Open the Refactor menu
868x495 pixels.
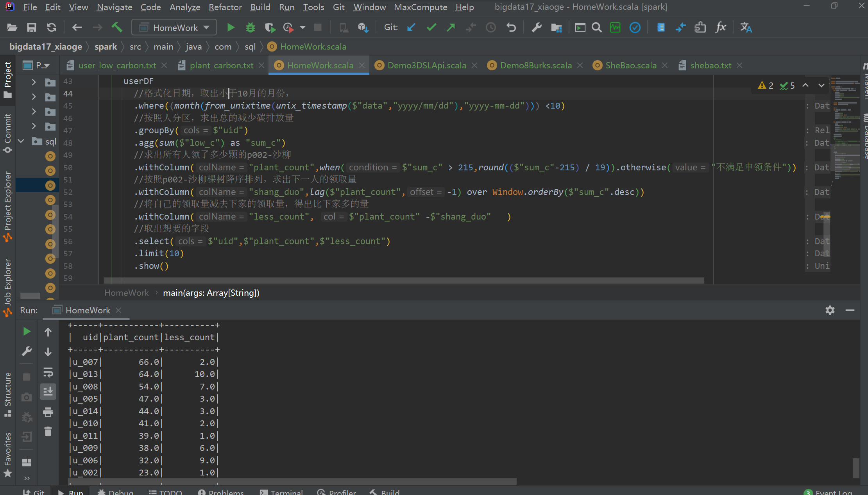pyautogui.click(x=225, y=7)
